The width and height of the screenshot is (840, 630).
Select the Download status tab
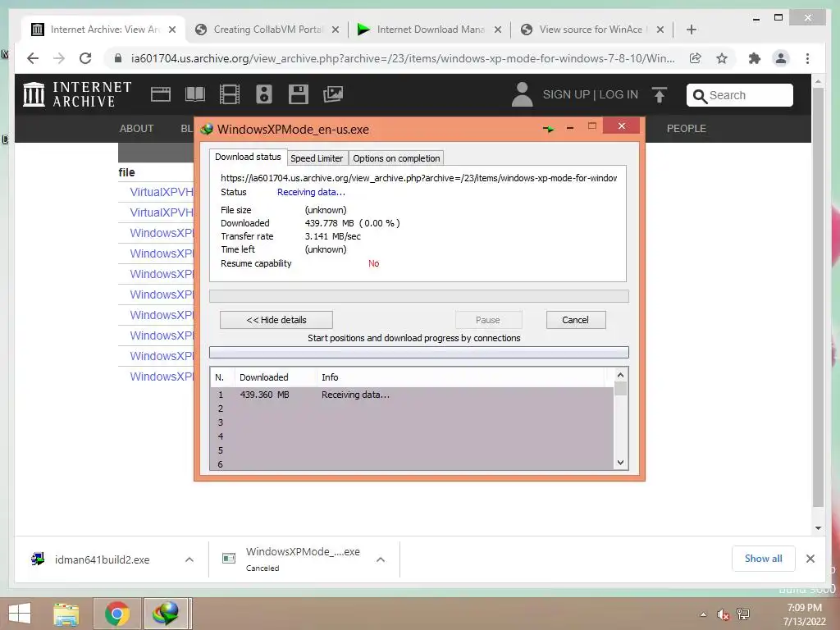click(248, 157)
